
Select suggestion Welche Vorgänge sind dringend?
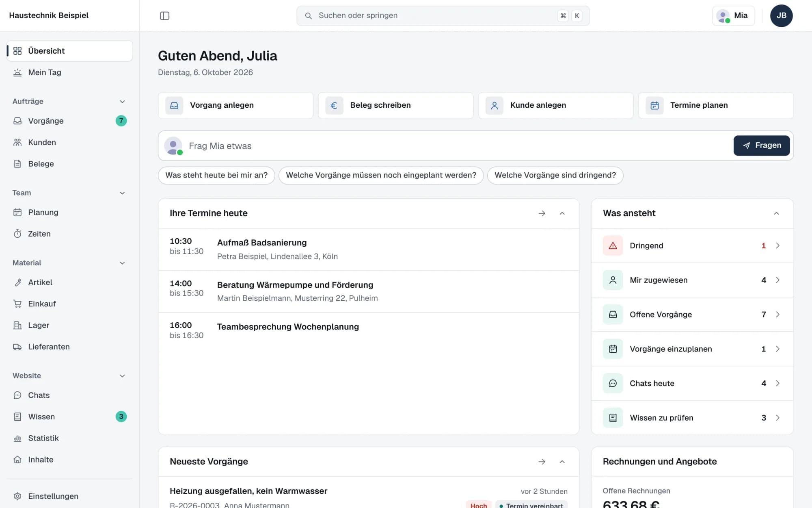coord(555,175)
